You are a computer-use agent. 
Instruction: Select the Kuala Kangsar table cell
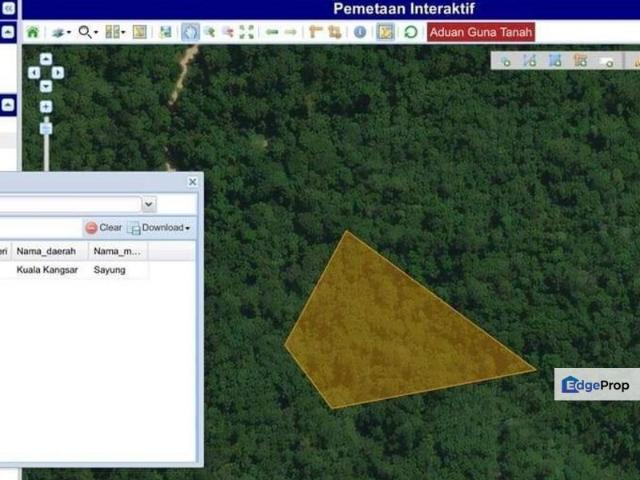pos(47,270)
